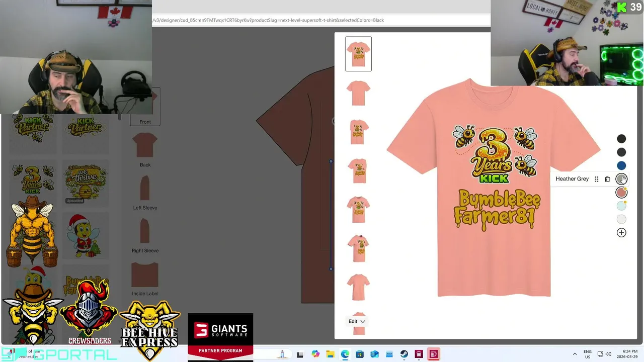This screenshot has height=362, width=644.
Task: Select the black color swatch
Action: pyautogui.click(x=621, y=139)
